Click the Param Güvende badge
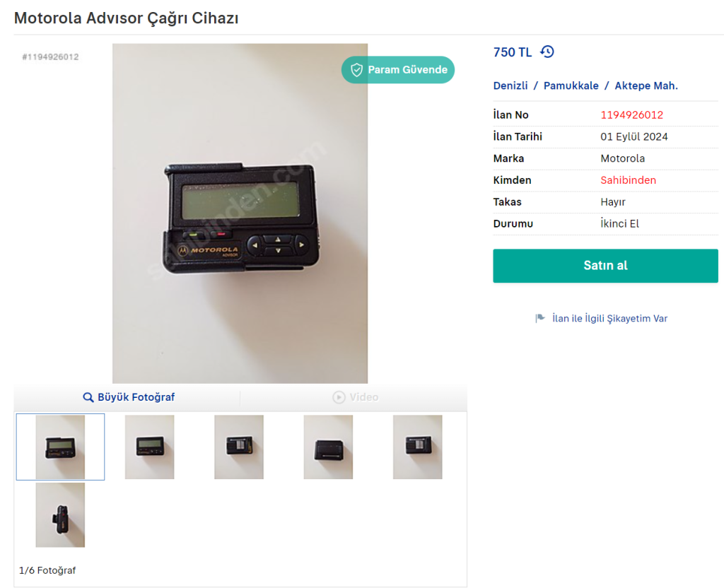Image resolution: width=724 pixels, height=588 pixels. (398, 70)
